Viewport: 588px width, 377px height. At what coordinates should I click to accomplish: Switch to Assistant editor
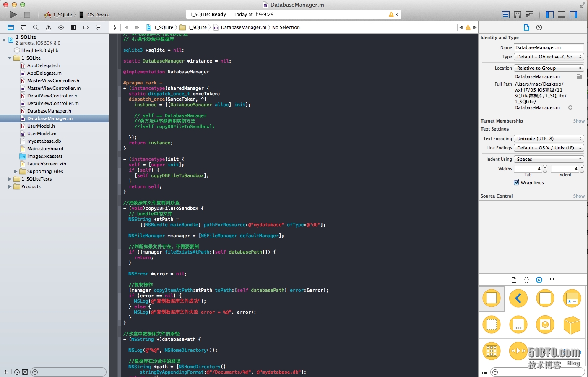[518, 15]
